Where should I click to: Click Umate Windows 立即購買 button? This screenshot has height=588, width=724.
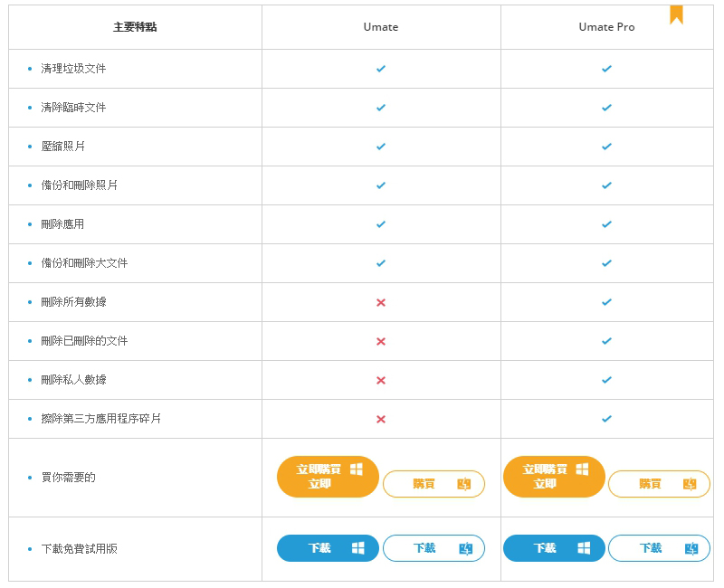328,477
